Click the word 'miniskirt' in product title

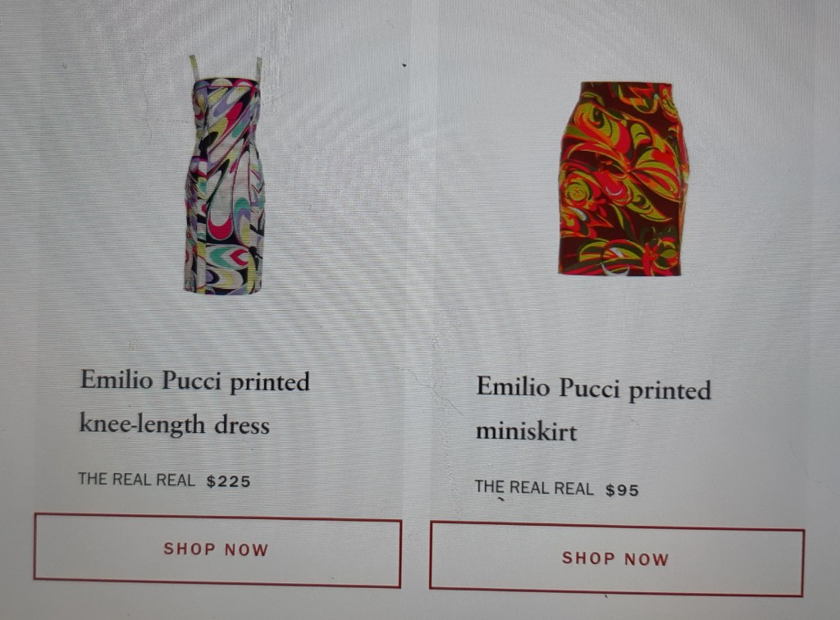[527, 431]
